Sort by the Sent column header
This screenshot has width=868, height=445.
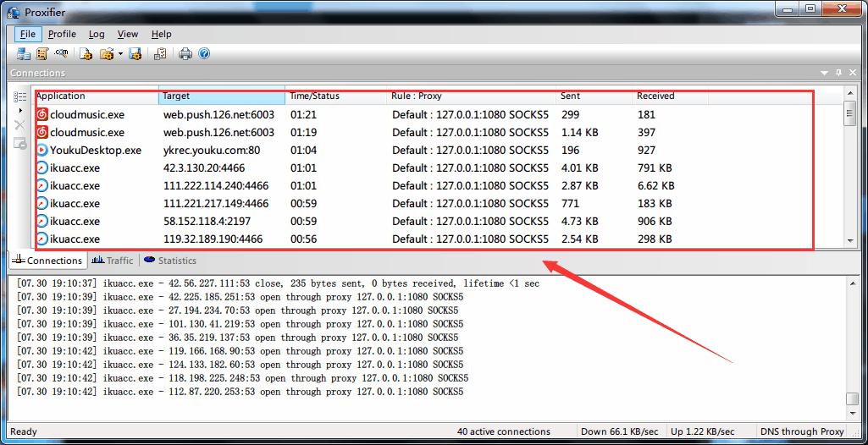pyautogui.click(x=594, y=96)
